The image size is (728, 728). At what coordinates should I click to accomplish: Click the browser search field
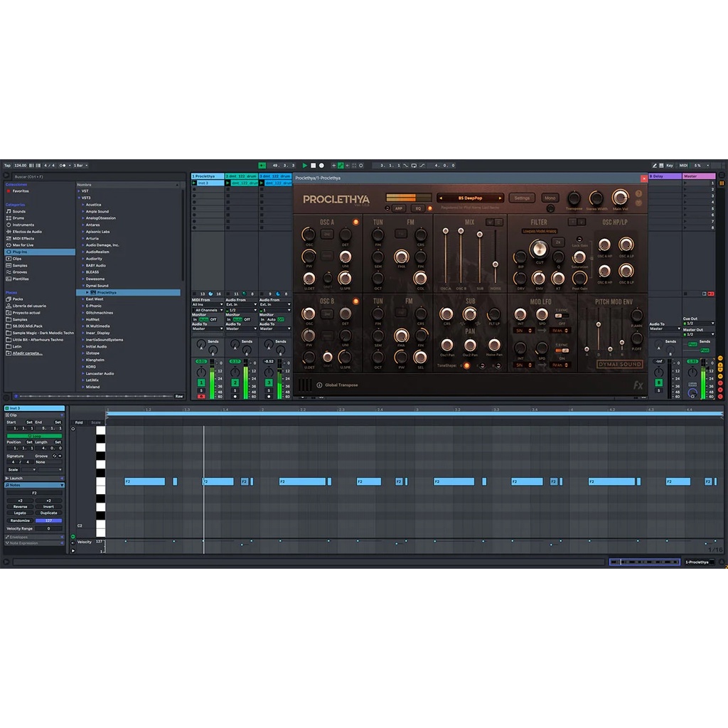[95, 176]
